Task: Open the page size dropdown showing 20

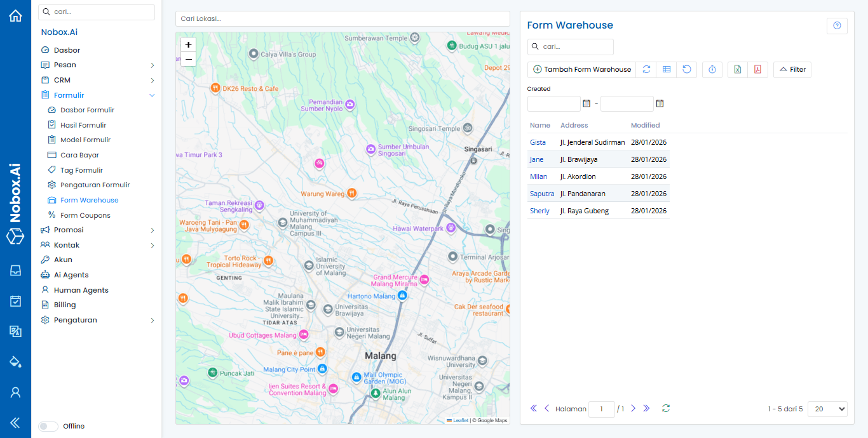Action: (827, 409)
